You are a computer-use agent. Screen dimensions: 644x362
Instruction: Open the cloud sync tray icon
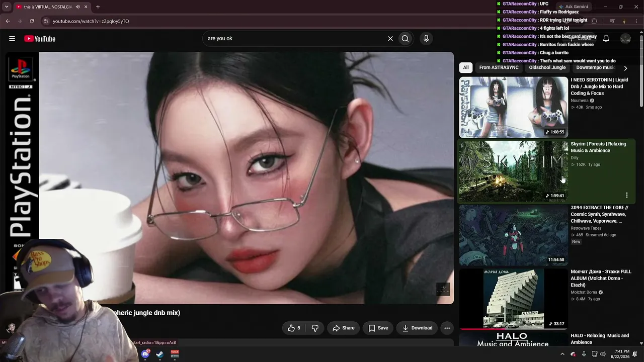573,354
